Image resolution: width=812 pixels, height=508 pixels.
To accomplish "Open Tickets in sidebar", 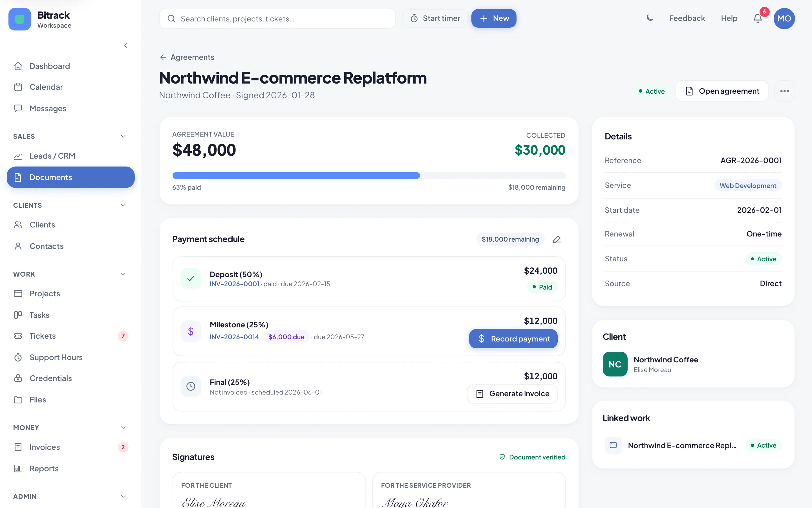I will coord(70,336).
